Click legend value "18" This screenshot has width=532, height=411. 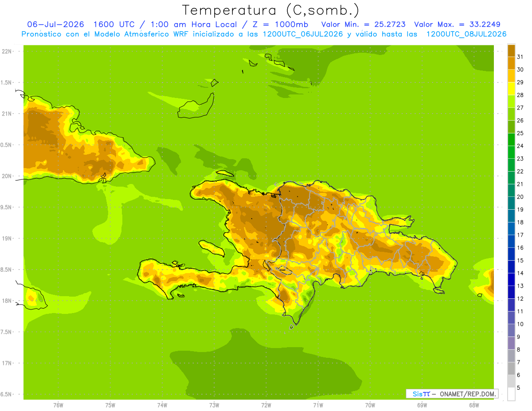point(520,223)
